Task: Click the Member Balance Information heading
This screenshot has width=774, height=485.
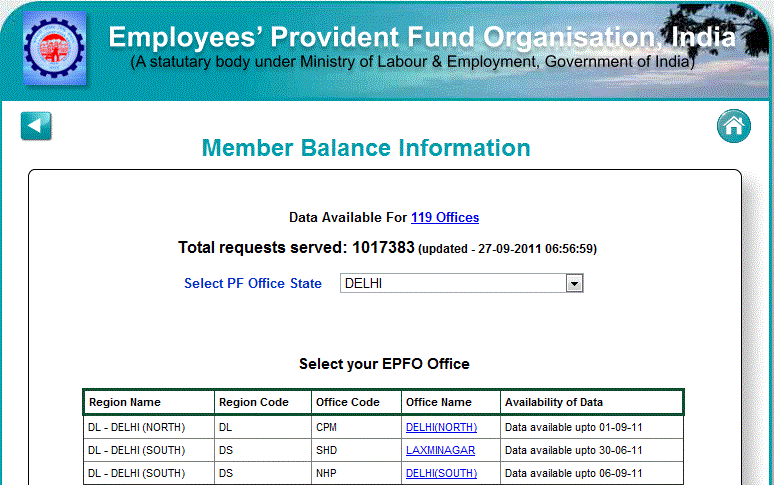Action: pos(366,148)
